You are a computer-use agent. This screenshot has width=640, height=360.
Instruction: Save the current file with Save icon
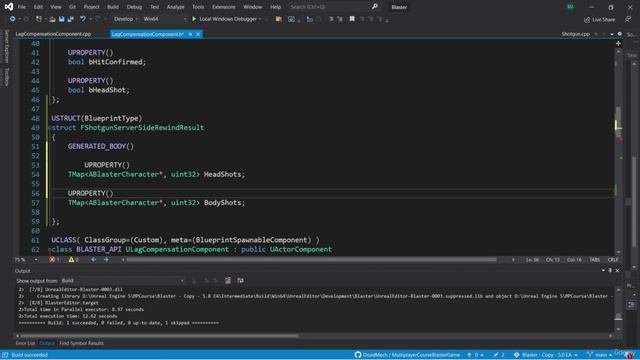click(61, 19)
